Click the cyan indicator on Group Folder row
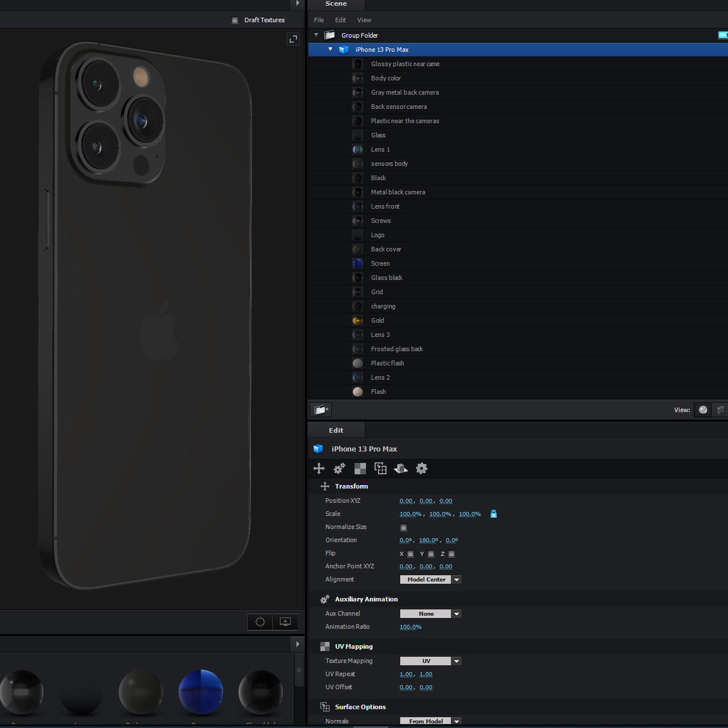Screen dimensions: 728x728 coord(723,35)
